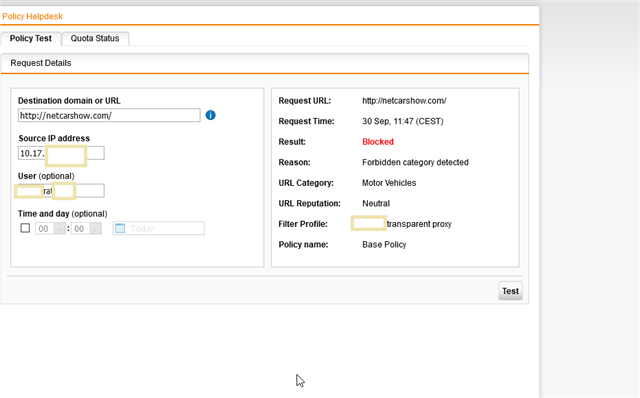Select the red Blocked result text
Image resolution: width=640 pixels, height=398 pixels.
(378, 142)
